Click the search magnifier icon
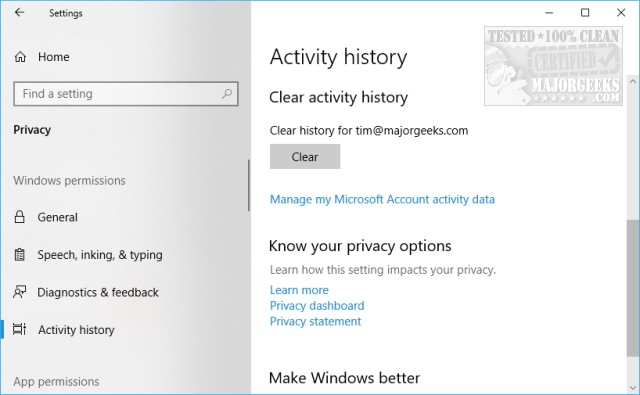 [x=227, y=94]
